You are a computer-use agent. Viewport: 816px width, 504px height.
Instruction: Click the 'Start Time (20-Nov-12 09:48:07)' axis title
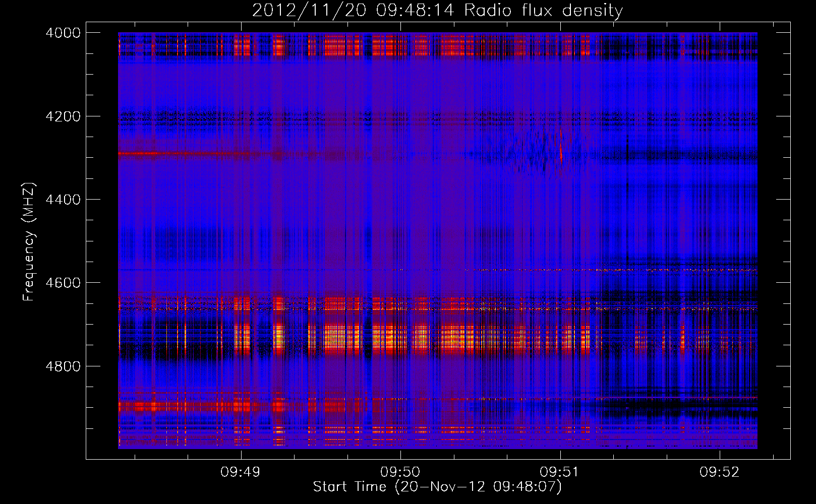click(437, 487)
